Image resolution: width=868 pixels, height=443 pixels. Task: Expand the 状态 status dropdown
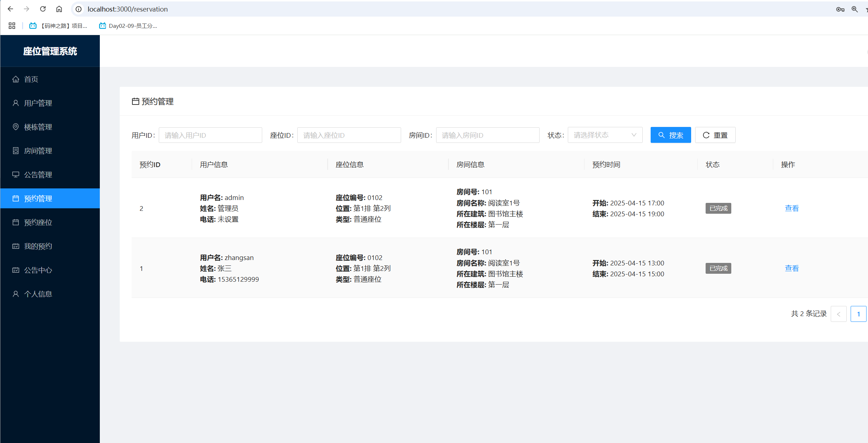[x=605, y=135]
